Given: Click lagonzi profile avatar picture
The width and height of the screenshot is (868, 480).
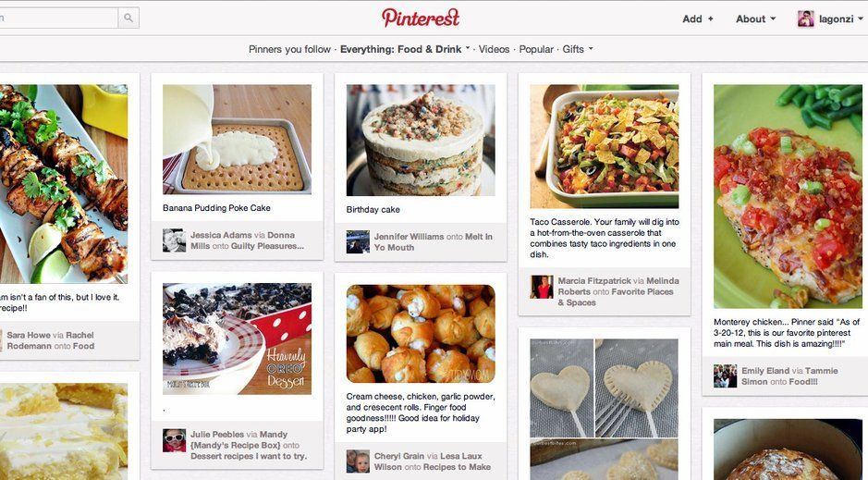Looking at the screenshot, I should tap(805, 18).
